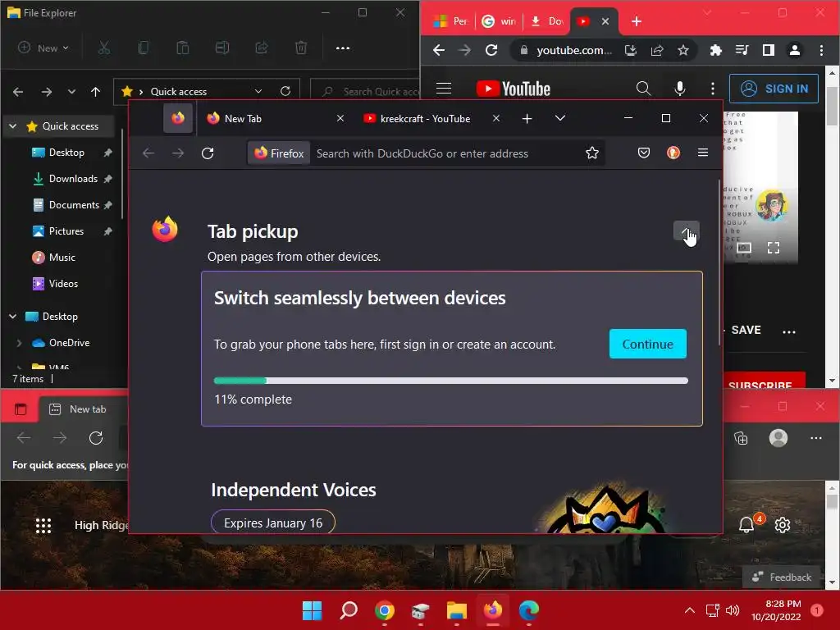The image size is (840, 630).
Task: Open Firefox's hamburger application menu
Action: click(703, 153)
